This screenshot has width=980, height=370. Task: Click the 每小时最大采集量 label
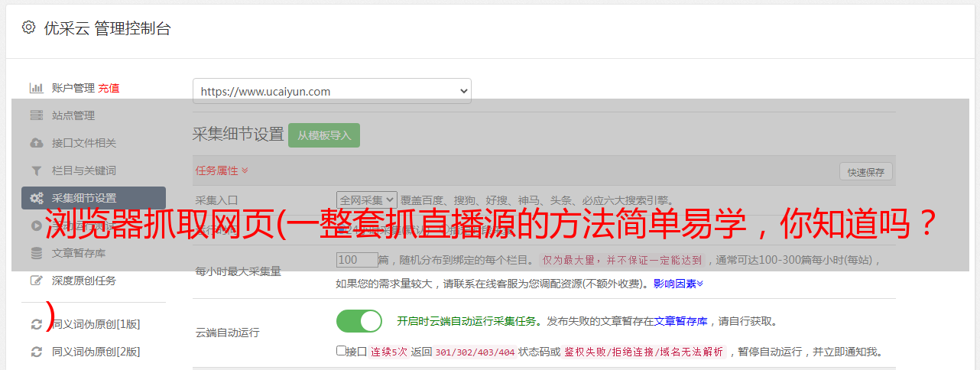click(x=239, y=271)
